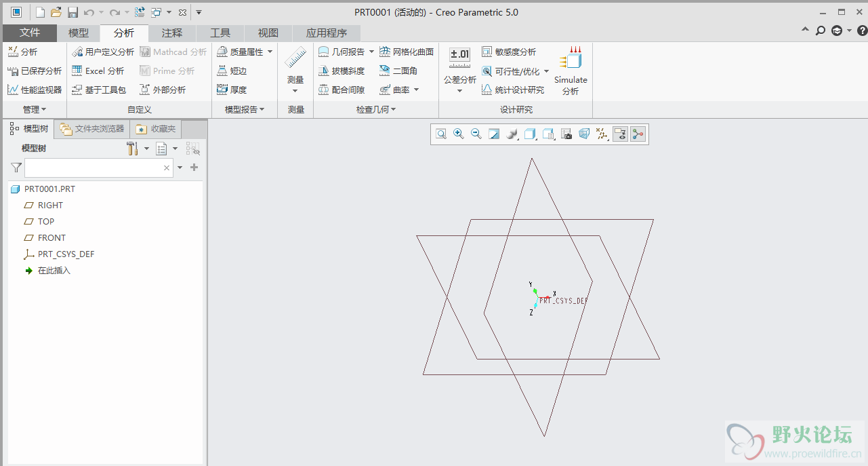This screenshot has height=466, width=868.
Task: Expand the 质量属性 dropdown arrow
Action: [270, 52]
